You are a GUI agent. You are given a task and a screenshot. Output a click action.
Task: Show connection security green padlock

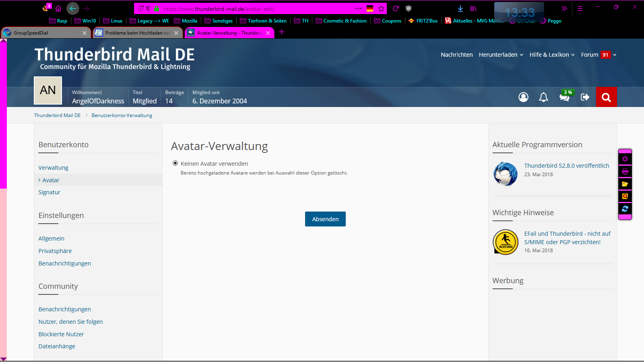[157, 8]
